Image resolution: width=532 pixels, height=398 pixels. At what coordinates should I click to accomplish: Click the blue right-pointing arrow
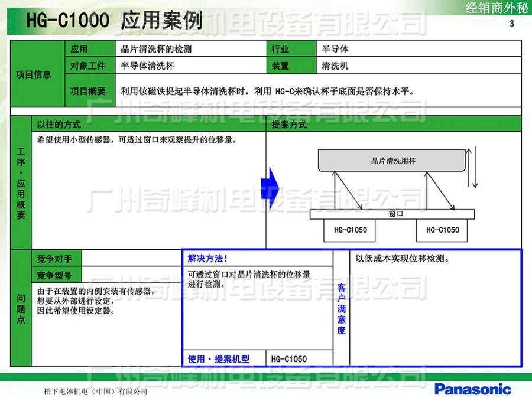pyautogui.click(x=270, y=189)
